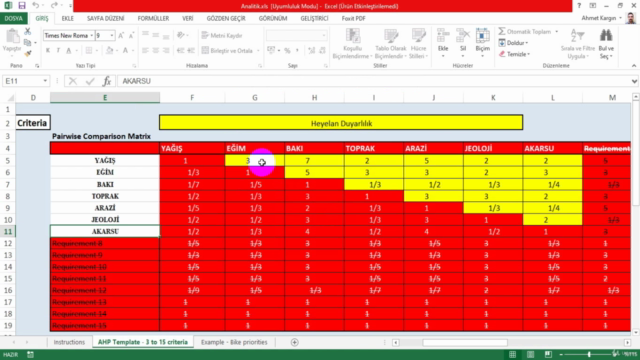This screenshot has width=640, height=360.
Task: Click the Fill Color paint bucket icon
Action: click(x=109, y=50)
